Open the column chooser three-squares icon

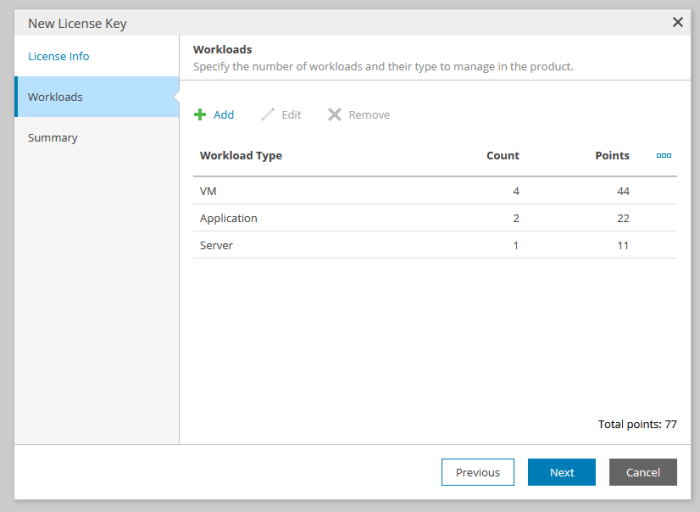[663, 155]
